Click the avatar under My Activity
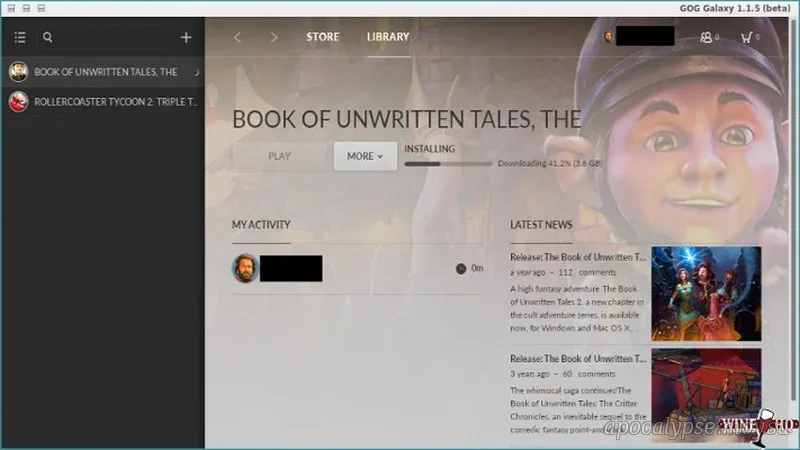This screenshot has height=450, width=800. pyautogui.click(x=245, y=268)
